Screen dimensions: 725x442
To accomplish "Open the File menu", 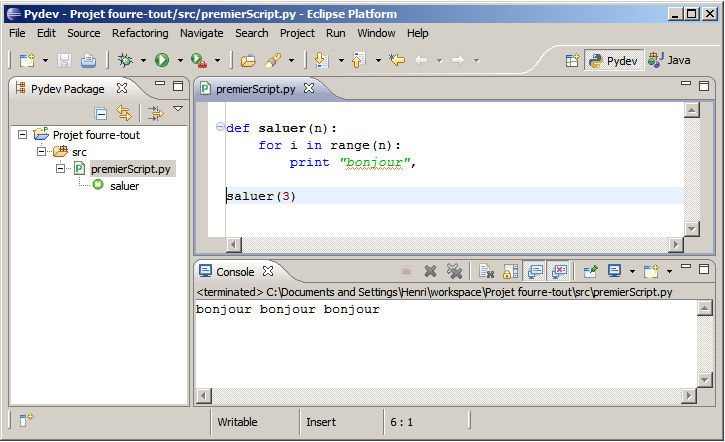I will tap(18, 33).
